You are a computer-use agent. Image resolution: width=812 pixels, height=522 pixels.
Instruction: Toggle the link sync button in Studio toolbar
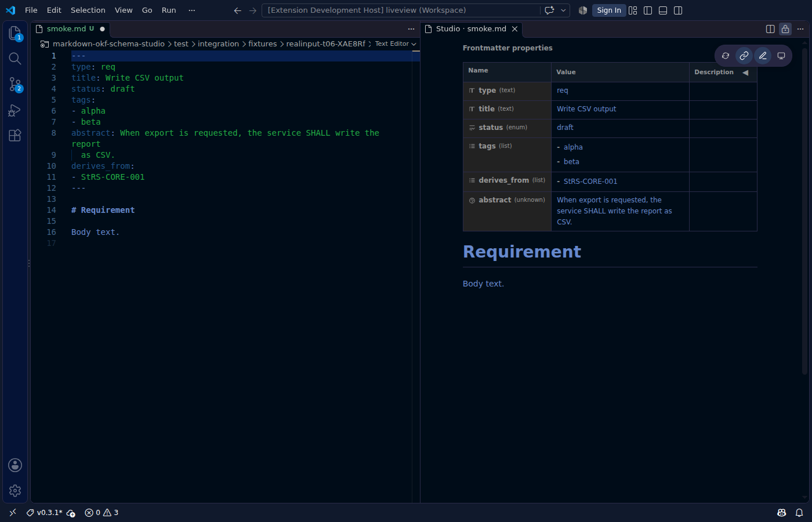click(x=744, y=56)
